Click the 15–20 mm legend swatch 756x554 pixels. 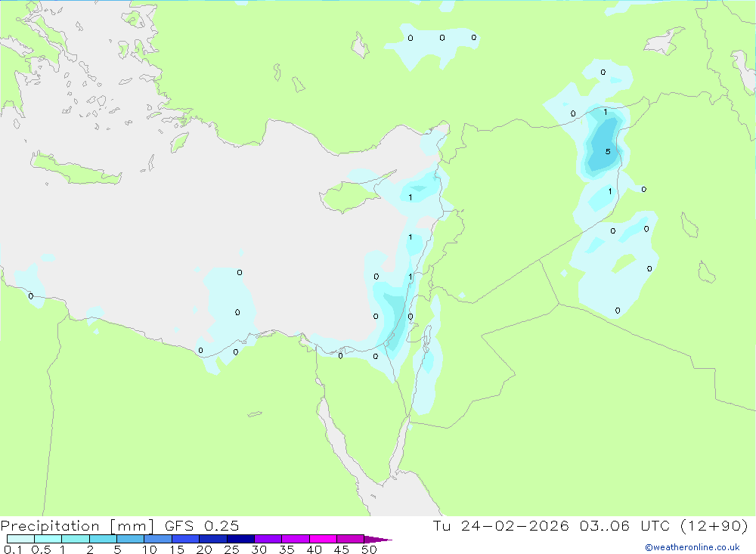point(185,539)
